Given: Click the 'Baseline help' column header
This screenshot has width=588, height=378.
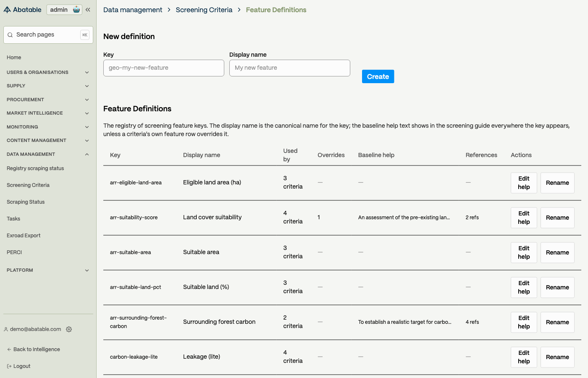Looking at the screenshot, I should [x=376, y=155].
